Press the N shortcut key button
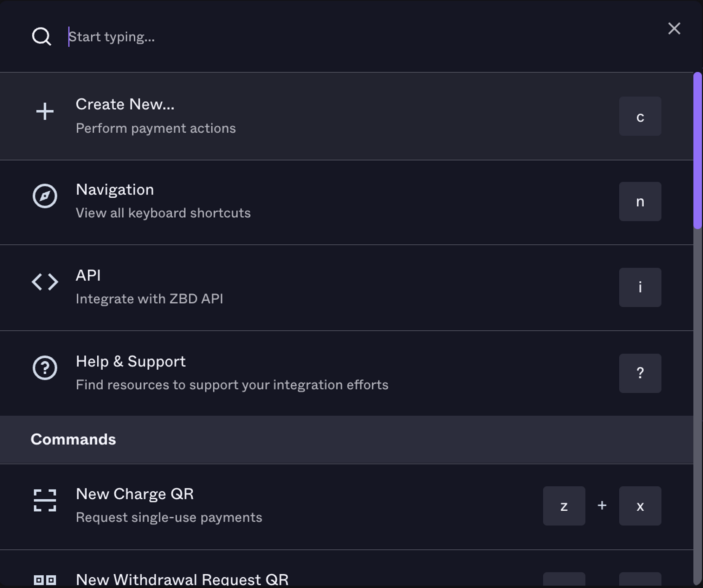The height and width of the screenshot is (588, 703). coord(640,201)
